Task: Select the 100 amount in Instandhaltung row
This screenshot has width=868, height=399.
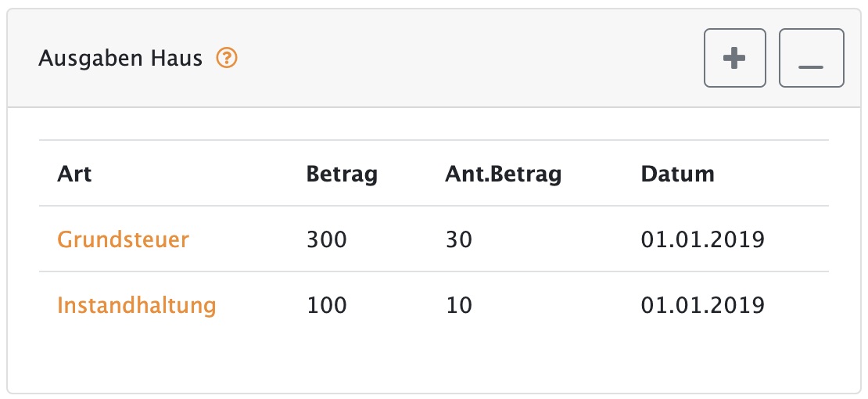Action: click(327, 305)
